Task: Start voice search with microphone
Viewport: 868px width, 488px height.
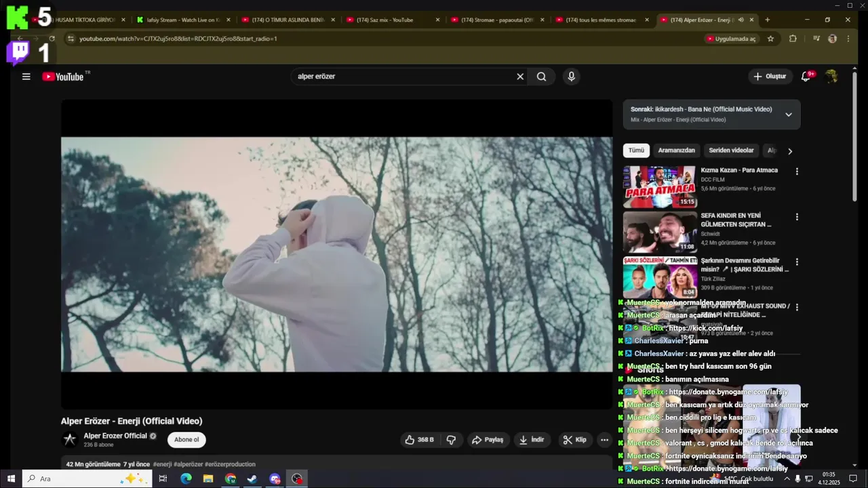Action: point(571,77)
